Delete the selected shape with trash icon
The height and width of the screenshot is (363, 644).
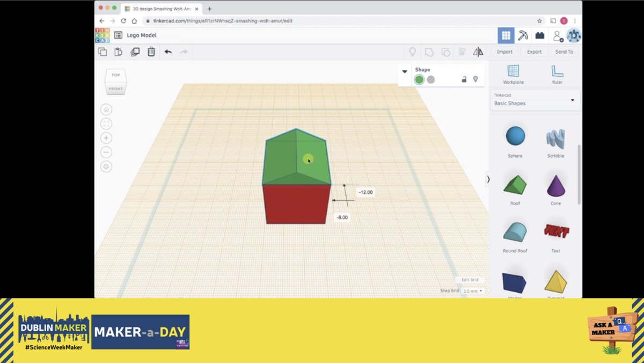pyautogui.click(x=151, y=52)
